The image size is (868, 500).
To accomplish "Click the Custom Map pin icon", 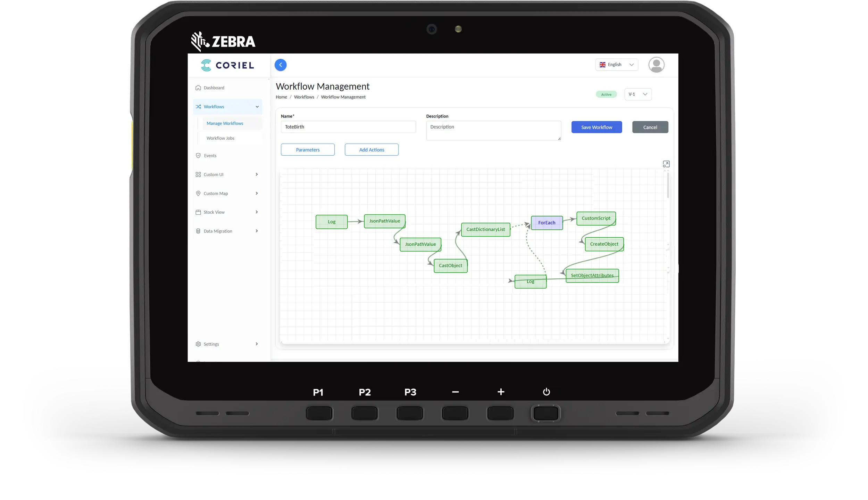I will tap(198, 194).
